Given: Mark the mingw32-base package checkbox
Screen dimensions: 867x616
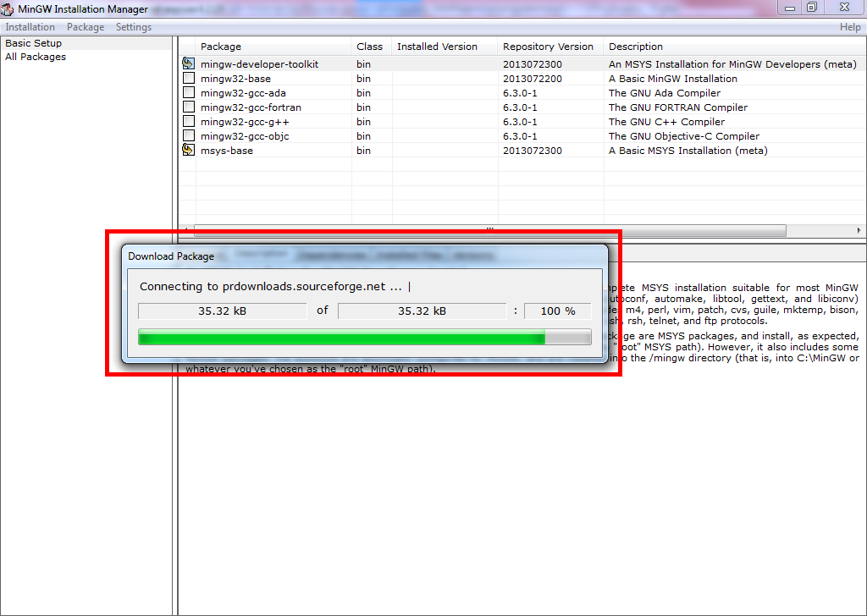Looking at the screenshot, I should pyautogui.click(x=188, y=79).
